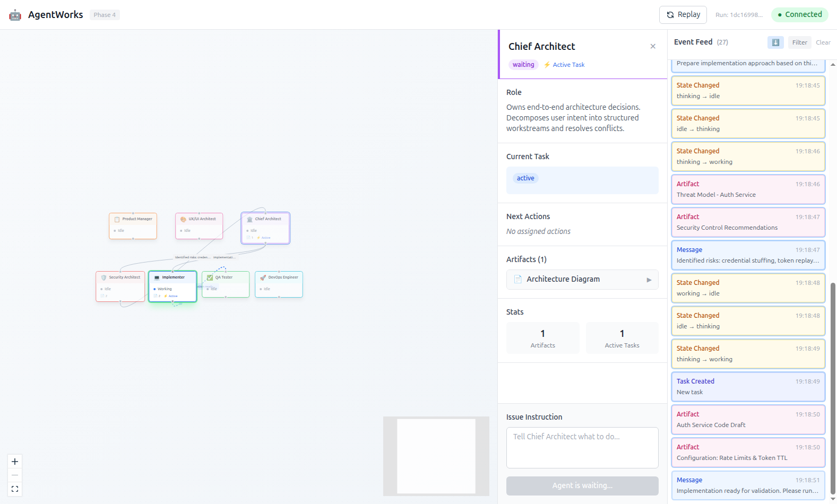The width and height of the screenshot is (837, 504).
Task: Open the Task Created New task event
Action: (x=748, y=387)
